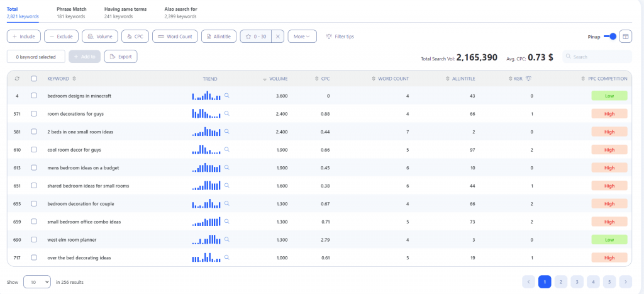644x294 pixels.
Task: Sort table by Word Count column
Action: (390, 79)
